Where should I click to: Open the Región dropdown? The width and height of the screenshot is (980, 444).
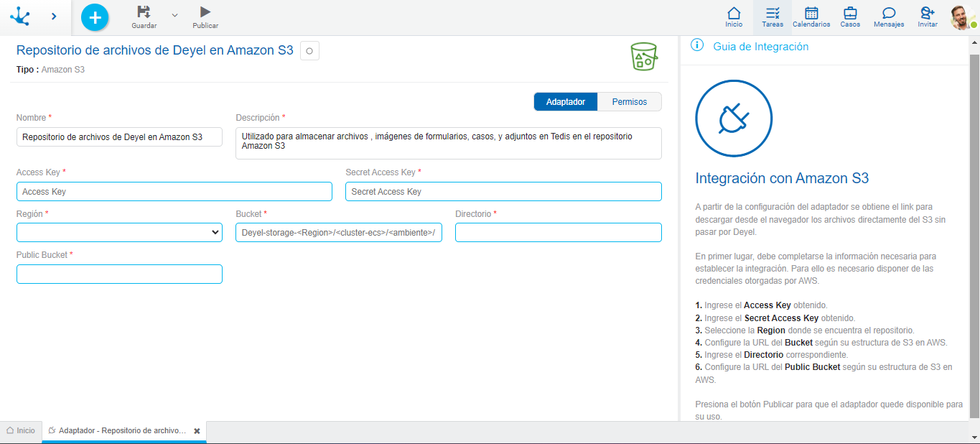pos(119,233)
